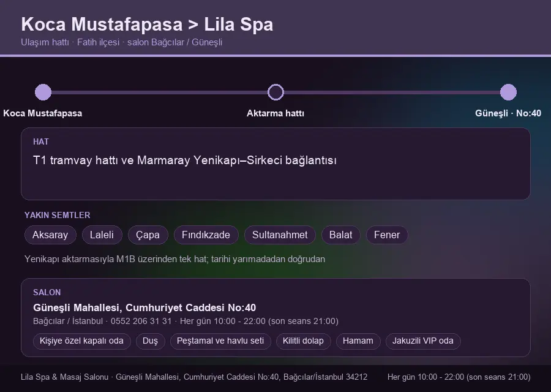This screenshot has height=392, width=551.
Task: Click the Jakuzili VIP oda tag
Action: (x=423, y=341)
